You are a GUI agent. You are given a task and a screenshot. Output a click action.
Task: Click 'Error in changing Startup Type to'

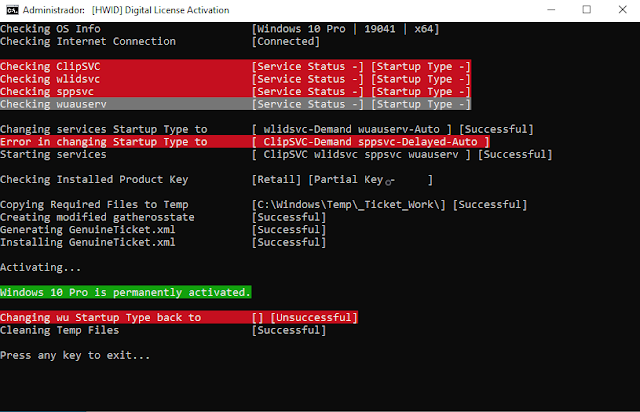tap(104, 142)
